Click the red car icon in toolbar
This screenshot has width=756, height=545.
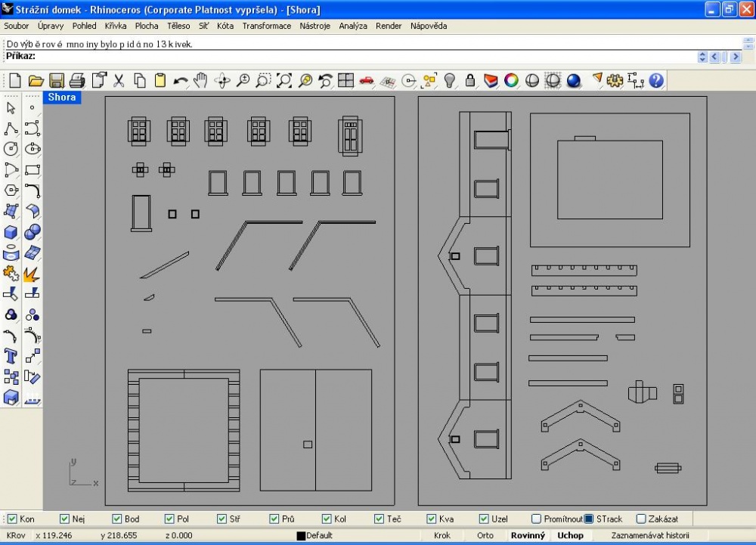tap(367, 80)
